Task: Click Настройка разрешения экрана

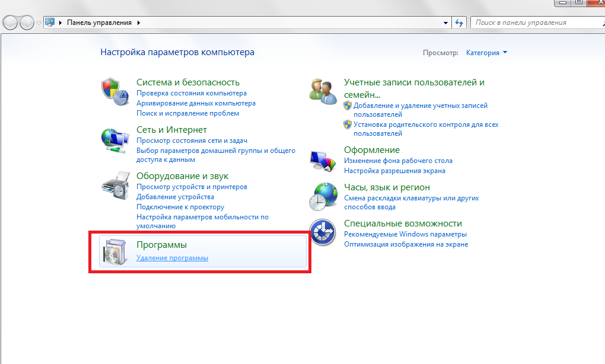Action: [394, 171]
